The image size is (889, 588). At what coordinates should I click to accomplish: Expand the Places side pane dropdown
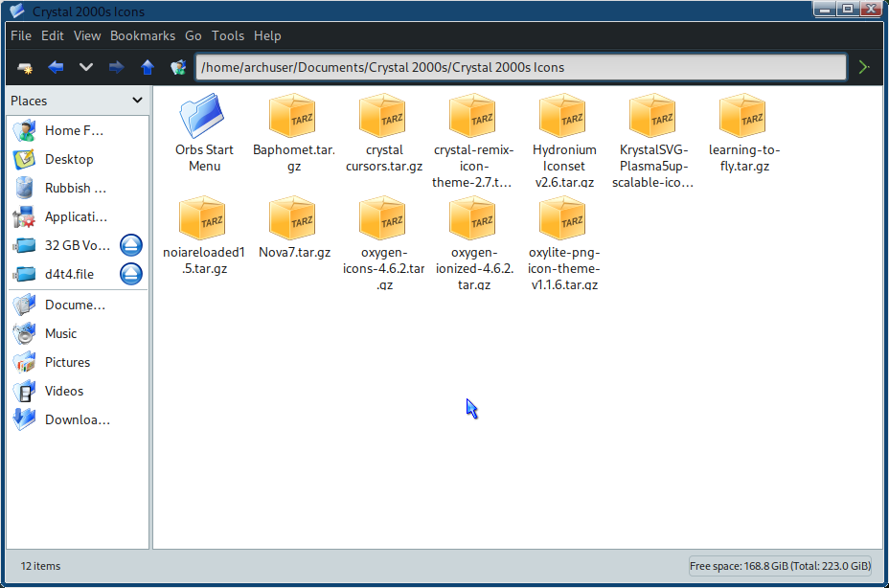click(137, 101)
